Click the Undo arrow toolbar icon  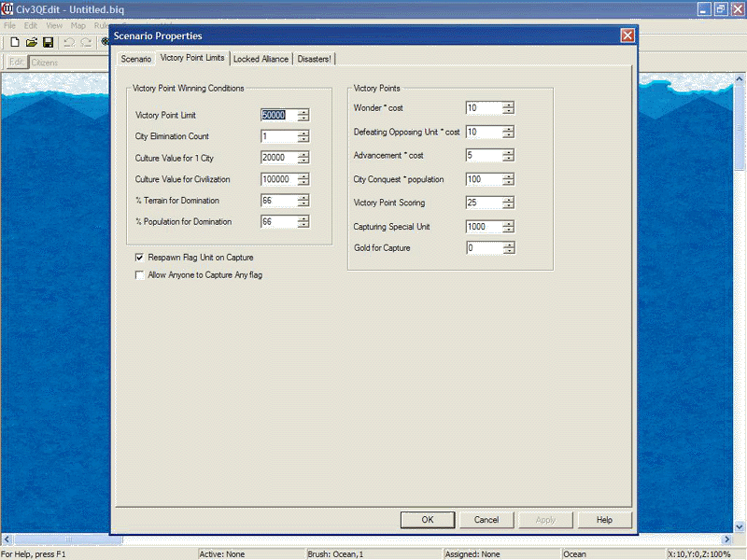(68, 42)
